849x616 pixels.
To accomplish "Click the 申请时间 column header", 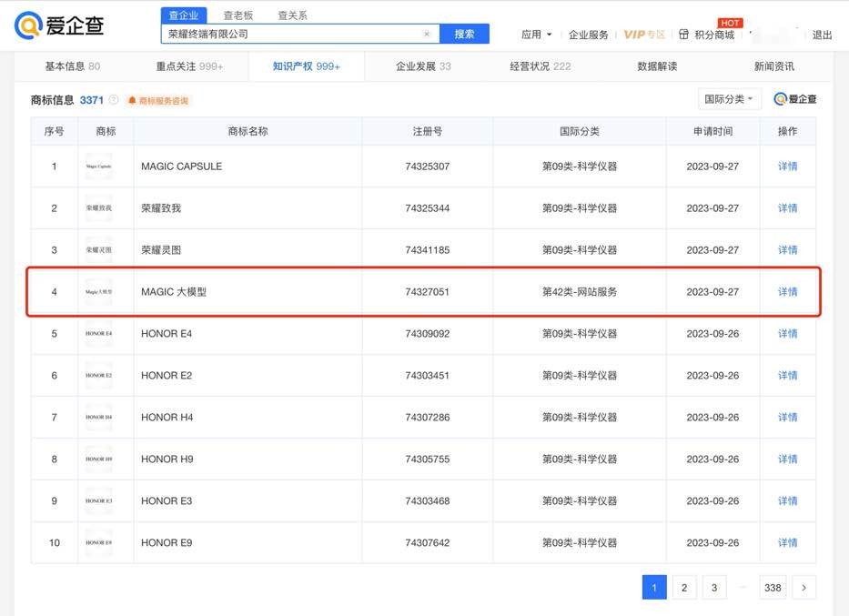I will (713, 131).
